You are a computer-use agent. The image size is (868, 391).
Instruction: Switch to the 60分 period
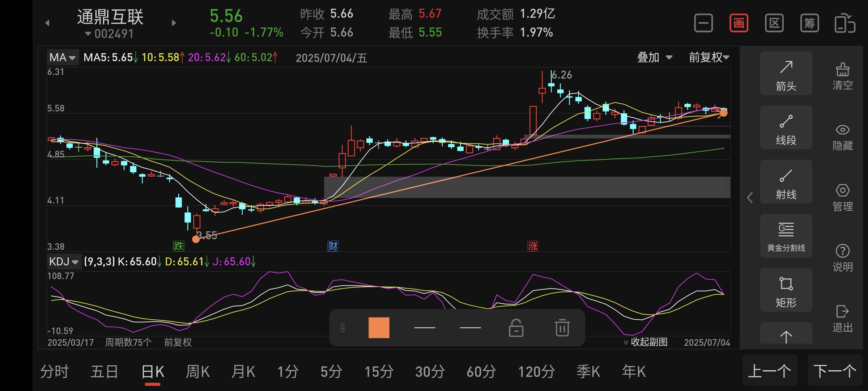481,371
